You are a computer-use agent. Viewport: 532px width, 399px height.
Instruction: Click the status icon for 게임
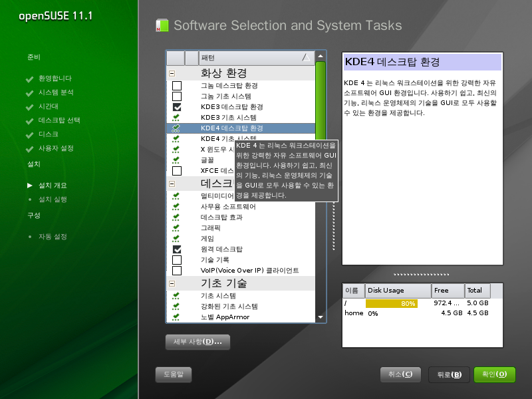point(176,238)
